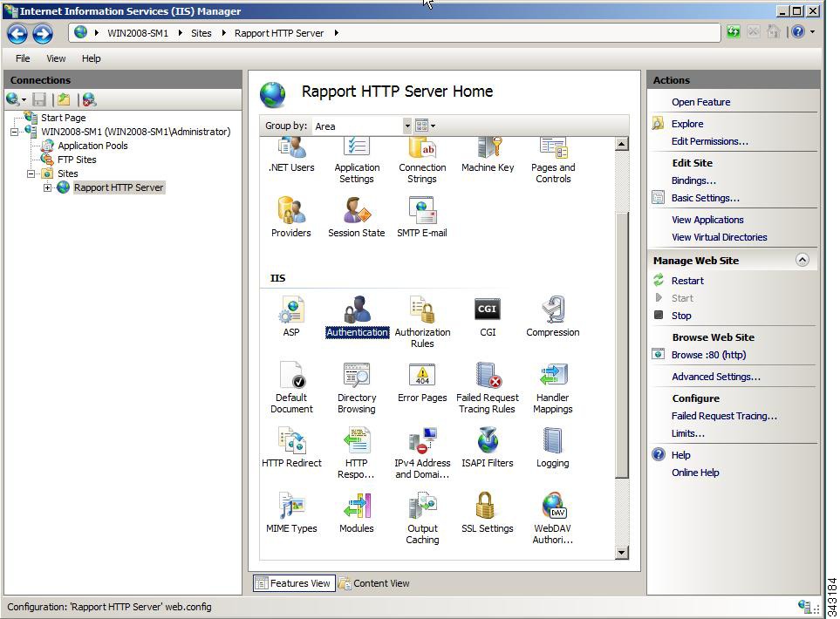Switch to the Features View tab
This screenshot has width=840, height=619.
pyautogui.click(x=294, y=583)
